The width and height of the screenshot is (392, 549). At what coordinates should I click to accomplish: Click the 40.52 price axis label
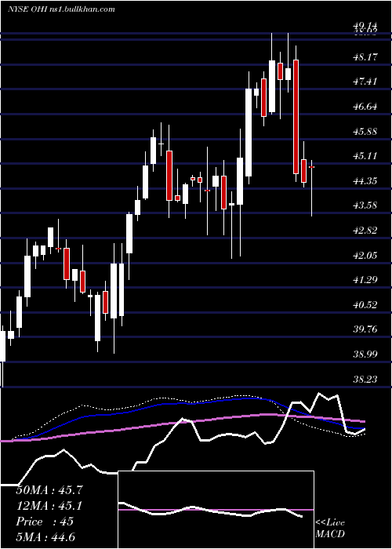tap(365, 304)
